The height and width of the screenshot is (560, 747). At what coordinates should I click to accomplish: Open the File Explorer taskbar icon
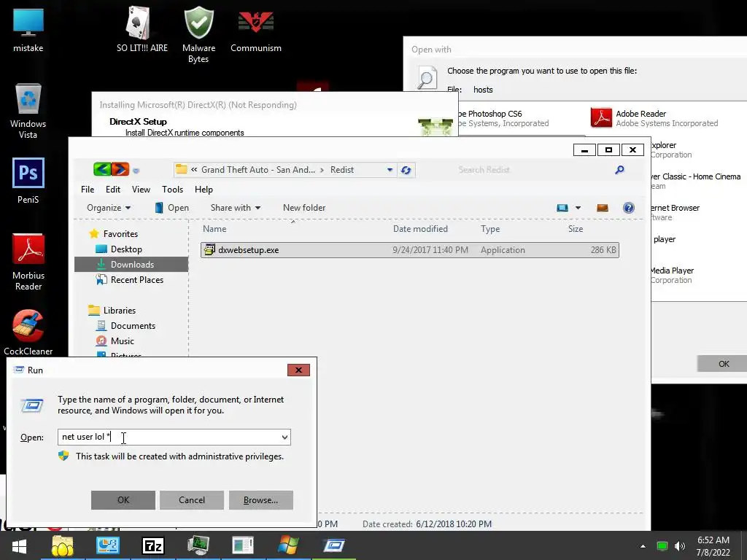click(x=63, y=545)
